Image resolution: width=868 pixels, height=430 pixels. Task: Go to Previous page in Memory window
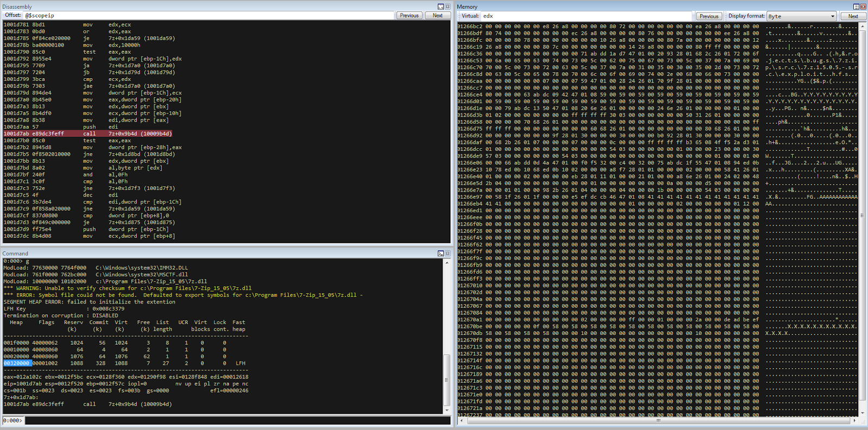tap(709, 16)
